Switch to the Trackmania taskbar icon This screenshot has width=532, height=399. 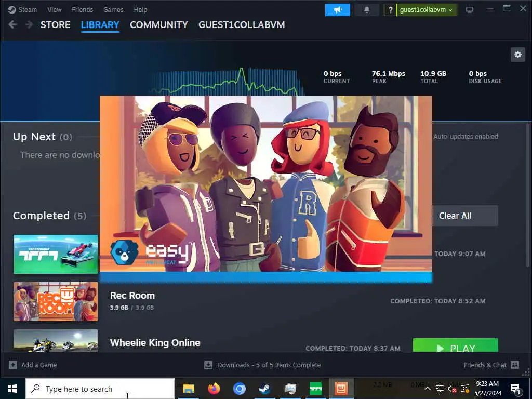point(315,389)
